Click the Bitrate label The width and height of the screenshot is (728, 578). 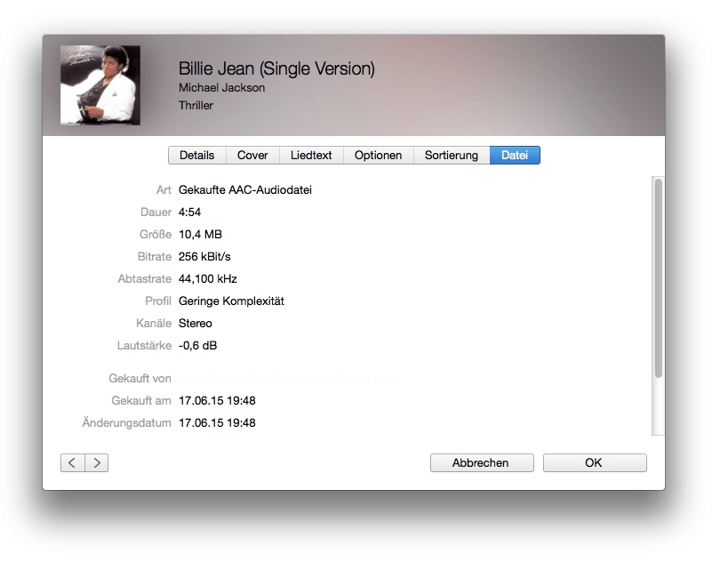(x=155, y=256)
